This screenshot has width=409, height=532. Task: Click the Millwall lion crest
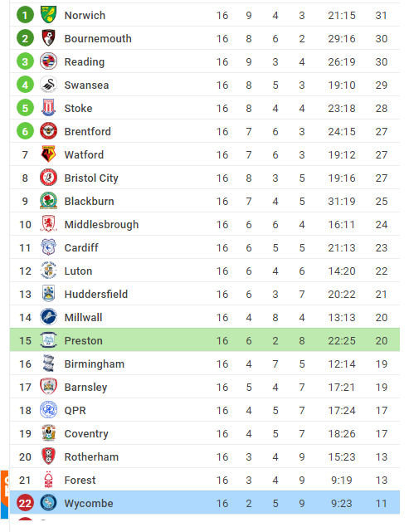click(48, 317)
